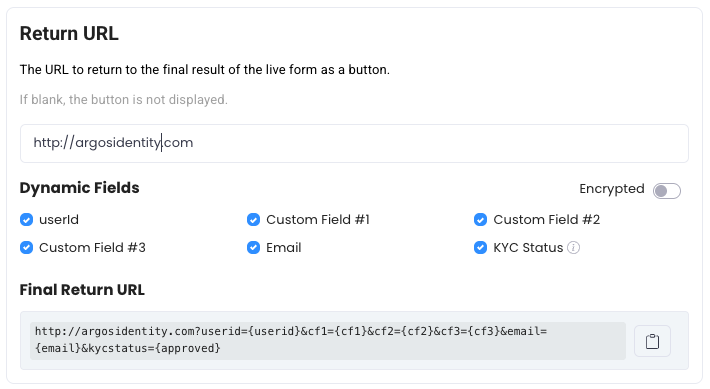
Task: Click the KYC Status label text
Action: coord(528,248)
